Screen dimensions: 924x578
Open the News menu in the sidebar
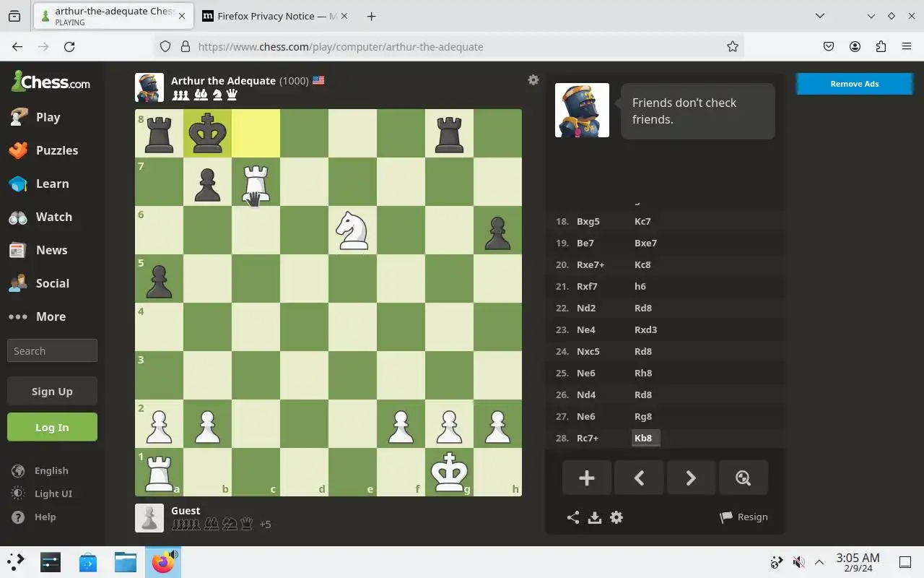(52, 250)
